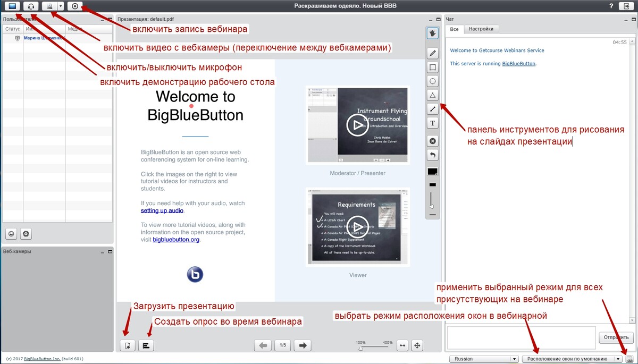The height and width of the screenshot is (364, 638).
Task: Sort users by the Статус column
Action: [x=13, y=29]
